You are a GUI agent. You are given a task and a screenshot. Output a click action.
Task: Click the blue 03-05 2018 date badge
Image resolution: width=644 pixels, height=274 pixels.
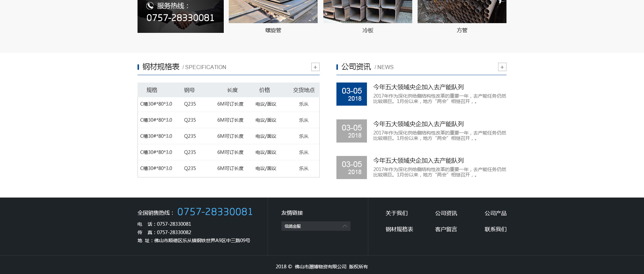point(352,94)
